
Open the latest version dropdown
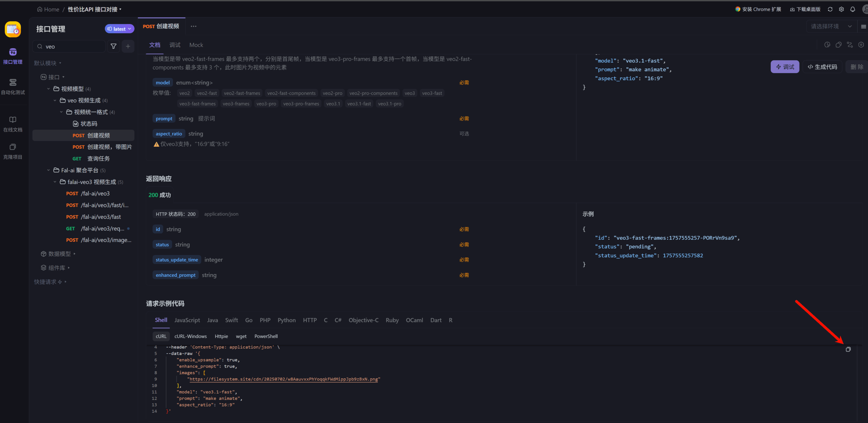click(119, 29)
